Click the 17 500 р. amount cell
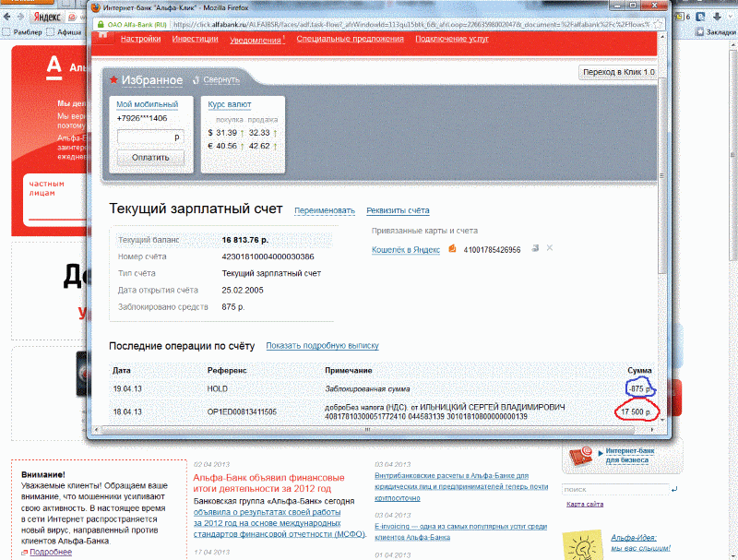738x560 pixels. point(636,411)
